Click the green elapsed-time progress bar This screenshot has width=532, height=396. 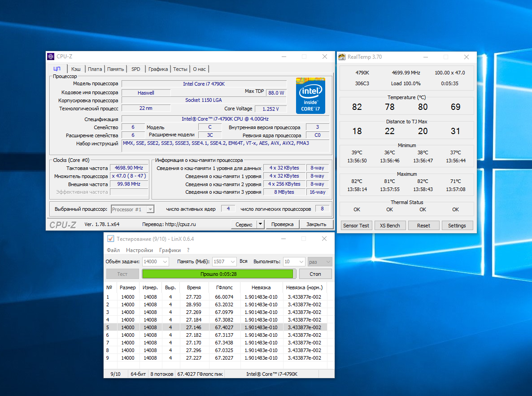[218, 274]
